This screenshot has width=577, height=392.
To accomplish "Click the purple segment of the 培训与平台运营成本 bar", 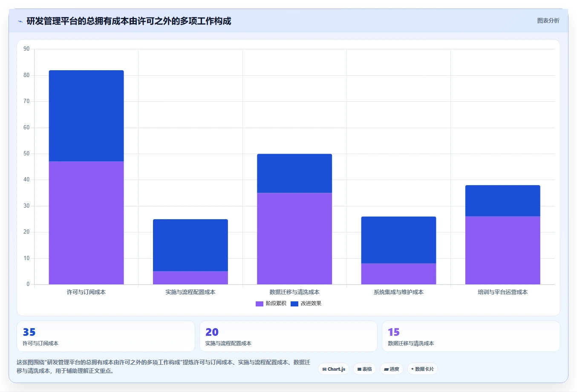I will (x=502, y=250).
